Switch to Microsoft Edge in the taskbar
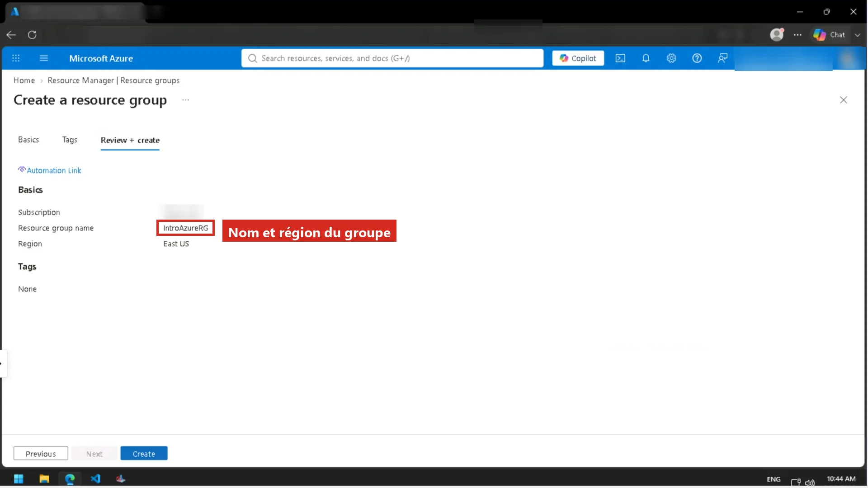Image resolution: width=868 pixels, height=488 pixels. pos(70,479)
